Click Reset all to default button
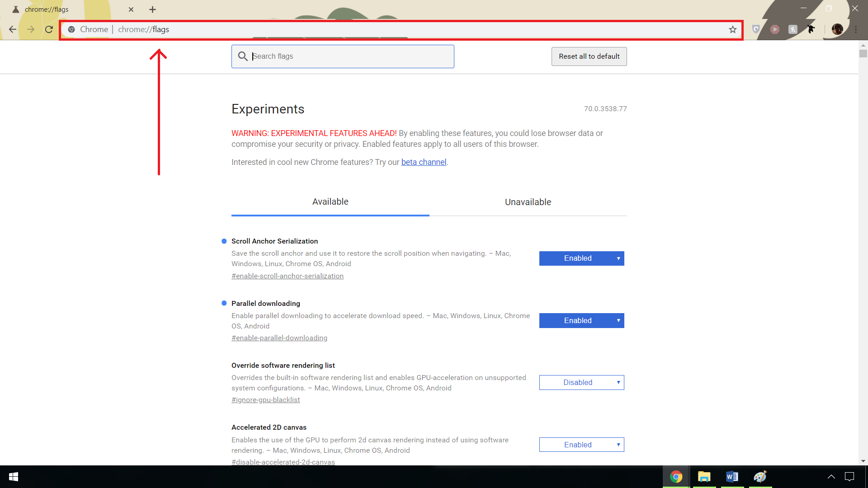This screenshot has width=868, height=488. [589, 56]
